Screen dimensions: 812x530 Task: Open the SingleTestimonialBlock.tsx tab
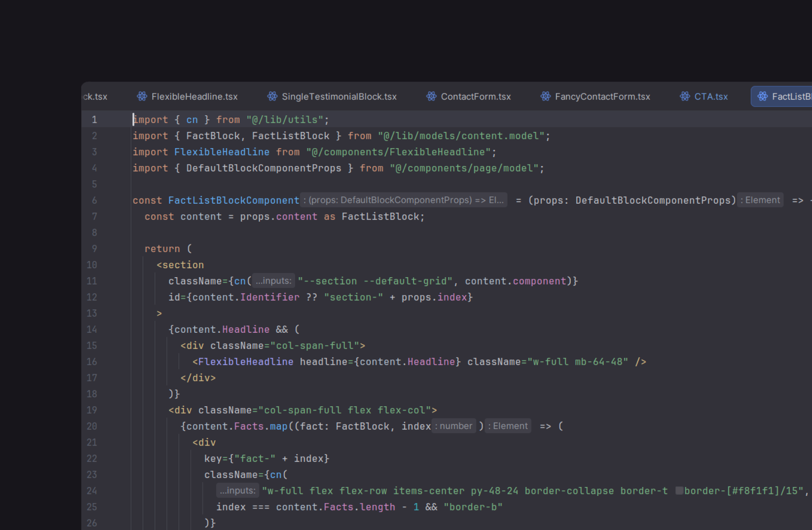(x=332, y=97)
